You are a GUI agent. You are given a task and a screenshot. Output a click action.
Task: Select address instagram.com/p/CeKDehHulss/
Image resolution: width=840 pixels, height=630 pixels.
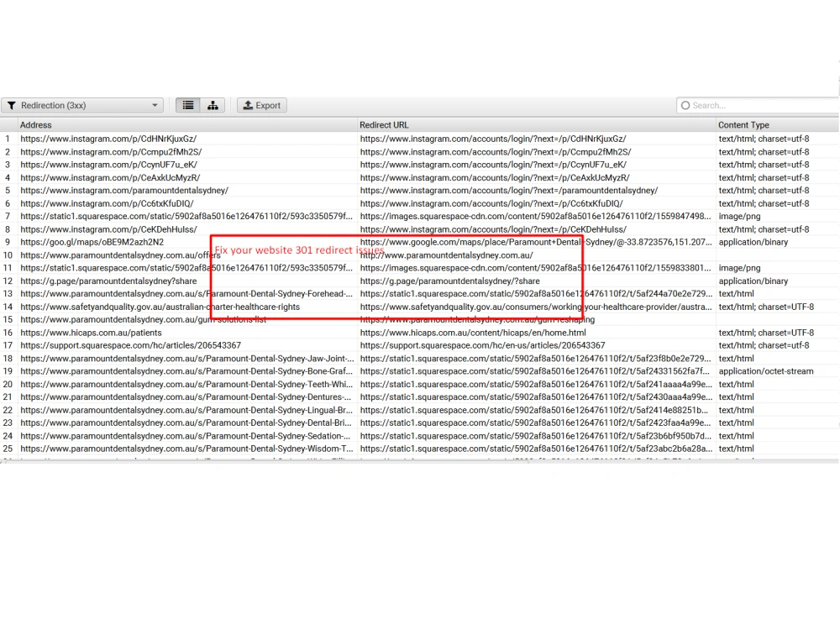(x=108, y=229)
